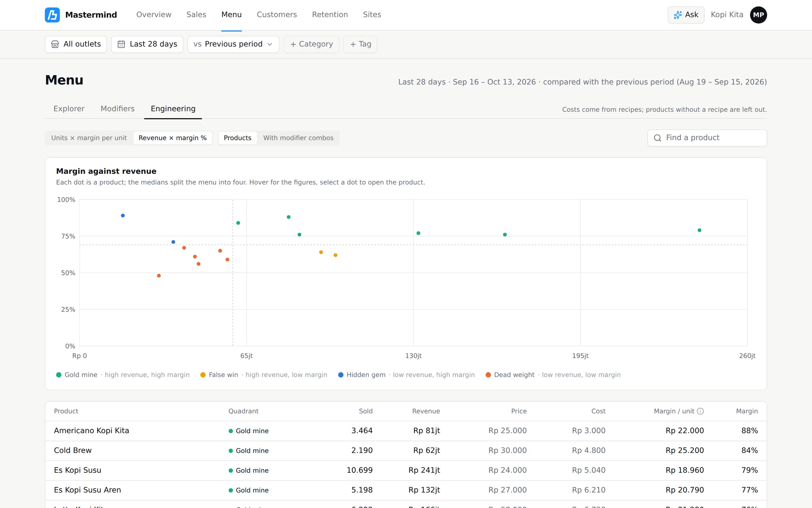Sort by the Sold column header
This screenshot has width=812, height=508.
click(365, 411)
